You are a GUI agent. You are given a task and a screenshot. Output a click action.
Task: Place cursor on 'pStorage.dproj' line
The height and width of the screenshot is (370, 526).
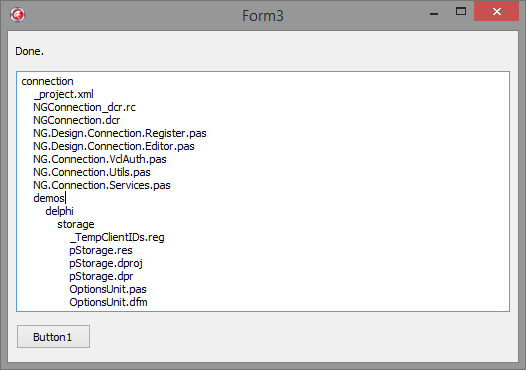pyautogui.click(x=106, y=264)
